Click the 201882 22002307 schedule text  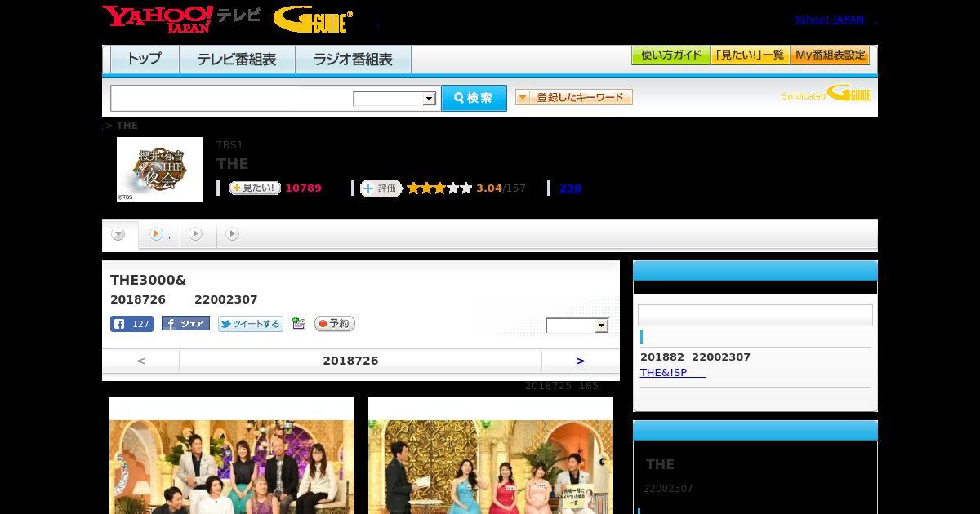pyautogui.click(x=695, y=357)
